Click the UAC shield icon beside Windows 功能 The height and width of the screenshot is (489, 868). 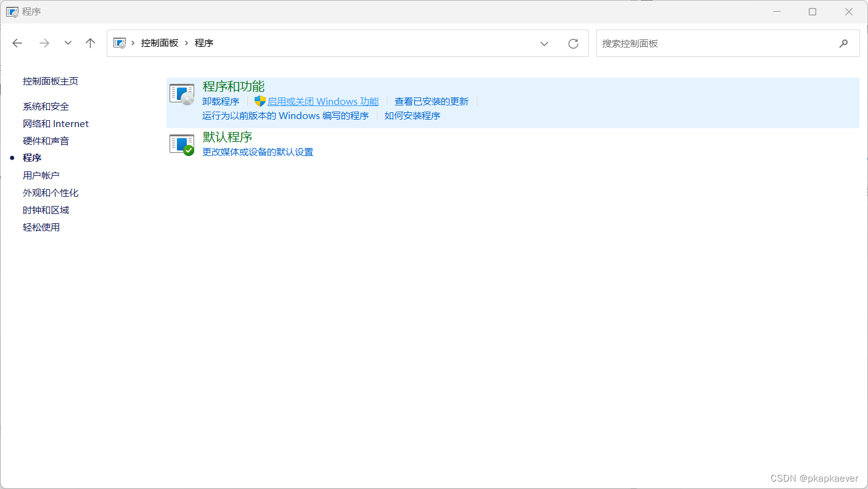(261, 101)
